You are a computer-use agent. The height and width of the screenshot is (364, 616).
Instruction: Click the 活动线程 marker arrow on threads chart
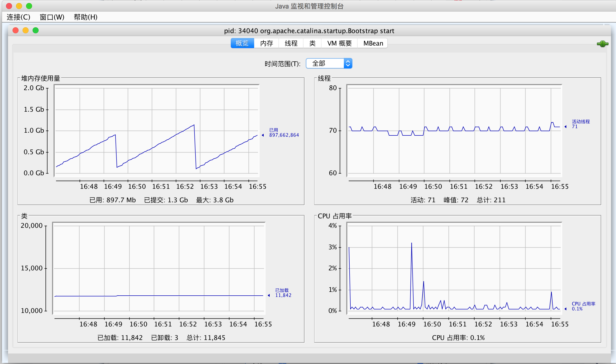[x=565, y=127]
